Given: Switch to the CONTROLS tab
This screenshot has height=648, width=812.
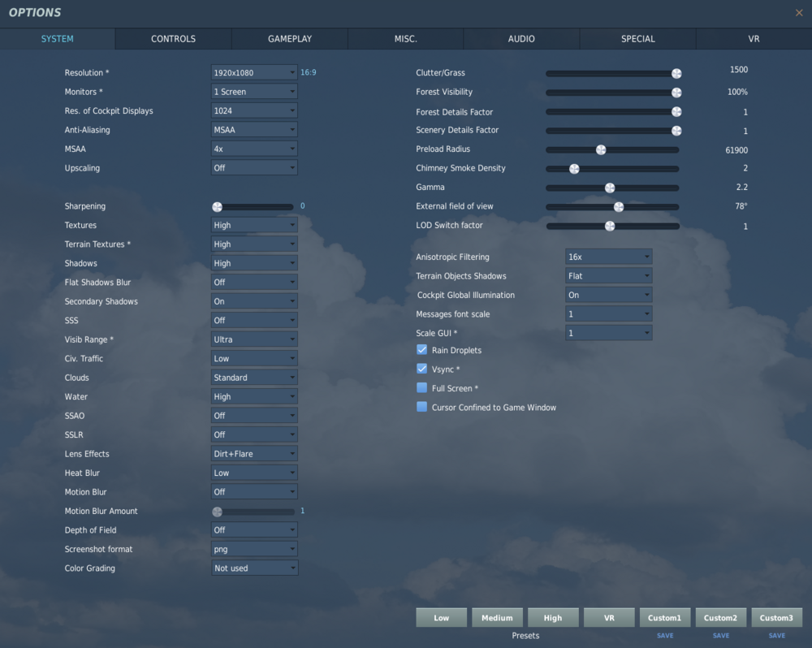Looking at the screenshot, I should tap(173, 38).
